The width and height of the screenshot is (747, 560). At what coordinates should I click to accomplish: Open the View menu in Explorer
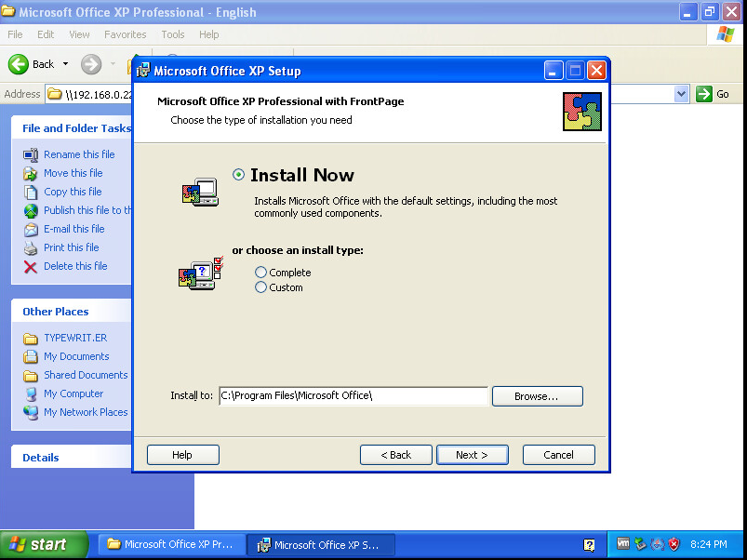click(x=79, y=34)
